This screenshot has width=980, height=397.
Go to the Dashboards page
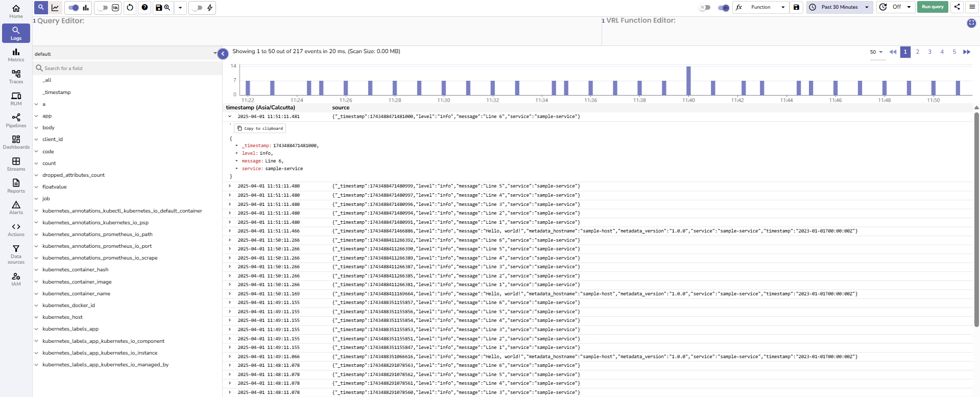tap(16, 142)
